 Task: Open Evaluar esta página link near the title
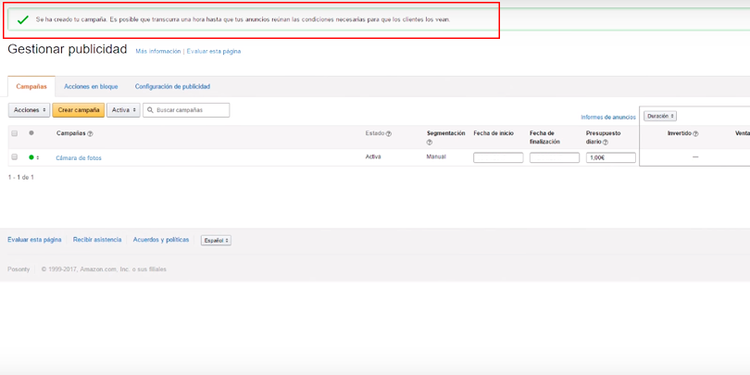tap(214, 51)
